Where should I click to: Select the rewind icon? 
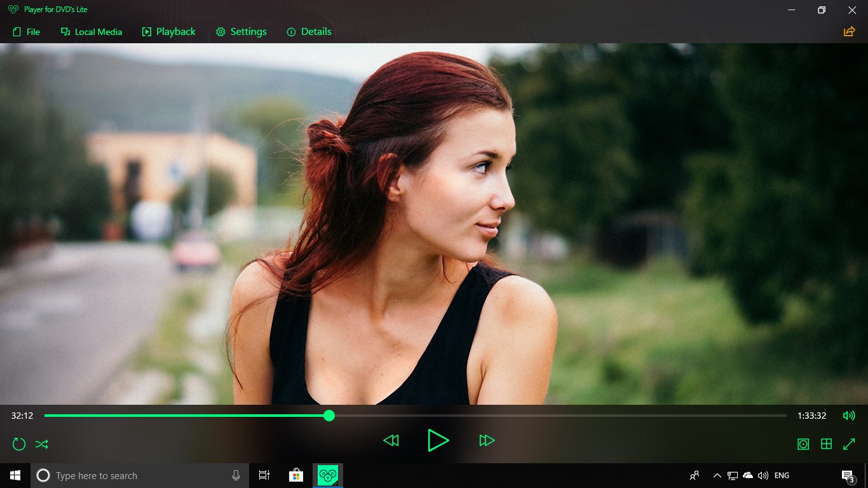(391, 440)
